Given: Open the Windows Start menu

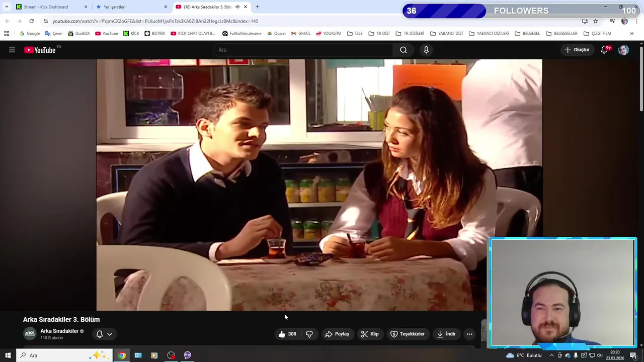Looking at the screenshot, I should point(8,355).
